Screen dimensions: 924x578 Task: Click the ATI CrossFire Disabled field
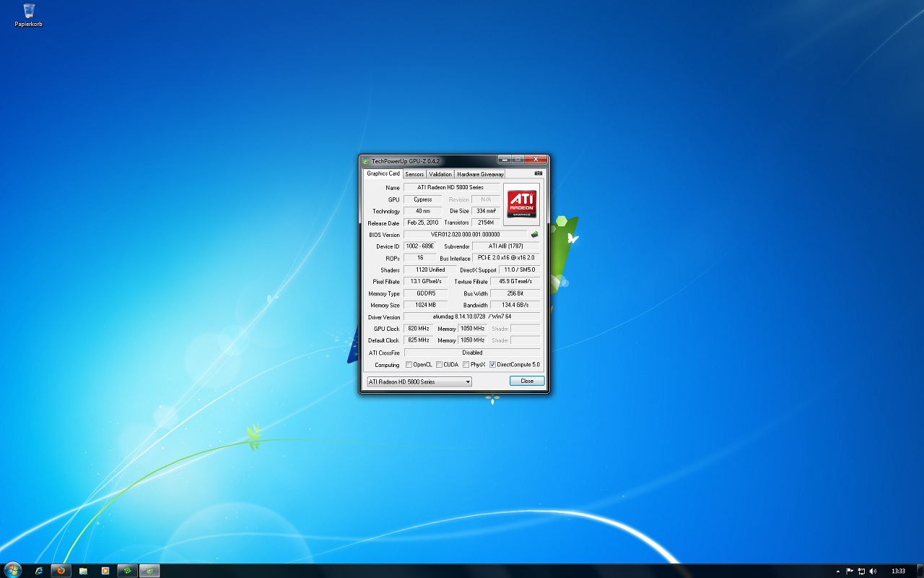tap(471, 353)
